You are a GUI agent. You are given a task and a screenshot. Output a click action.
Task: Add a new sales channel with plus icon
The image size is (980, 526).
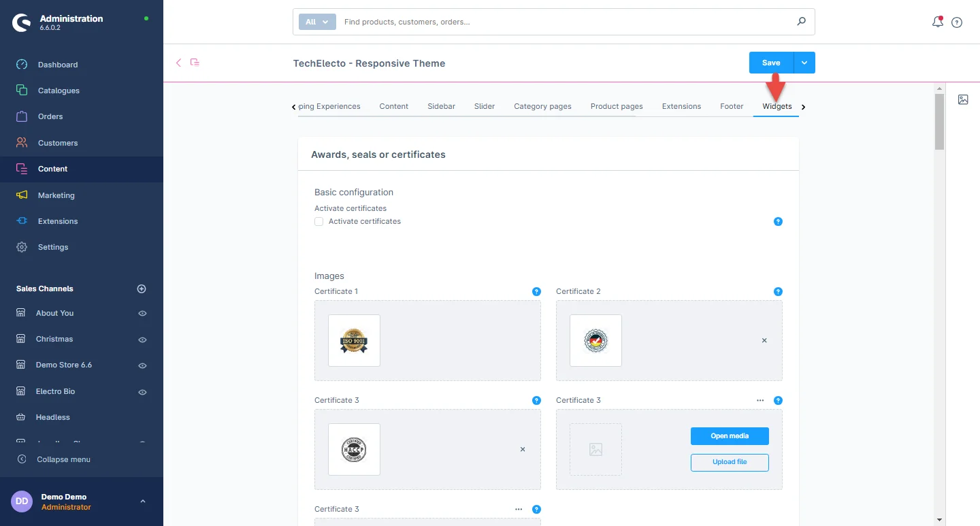(142, 289)
